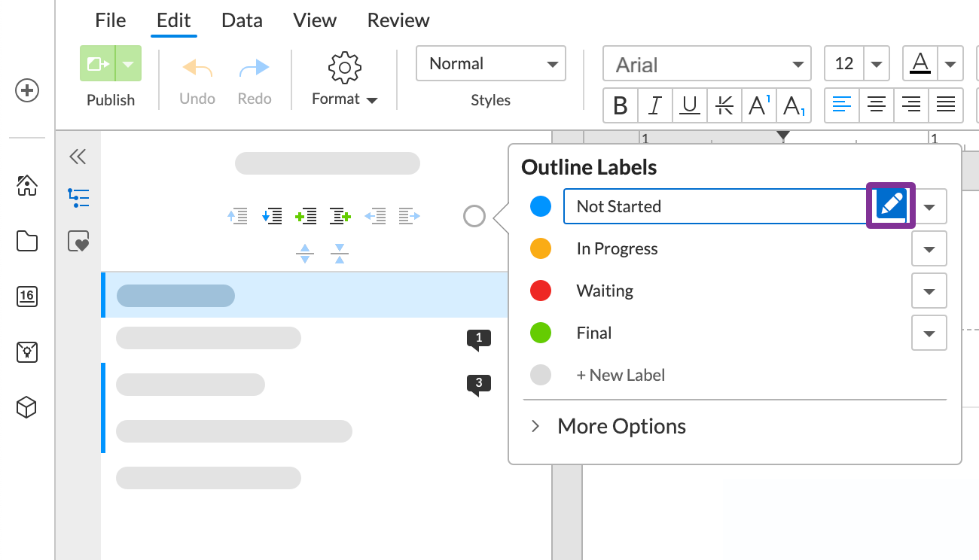The width and height of the screenshot is (979, 560).
Task: Apply superscript formatting
Action: click(759, 105)
